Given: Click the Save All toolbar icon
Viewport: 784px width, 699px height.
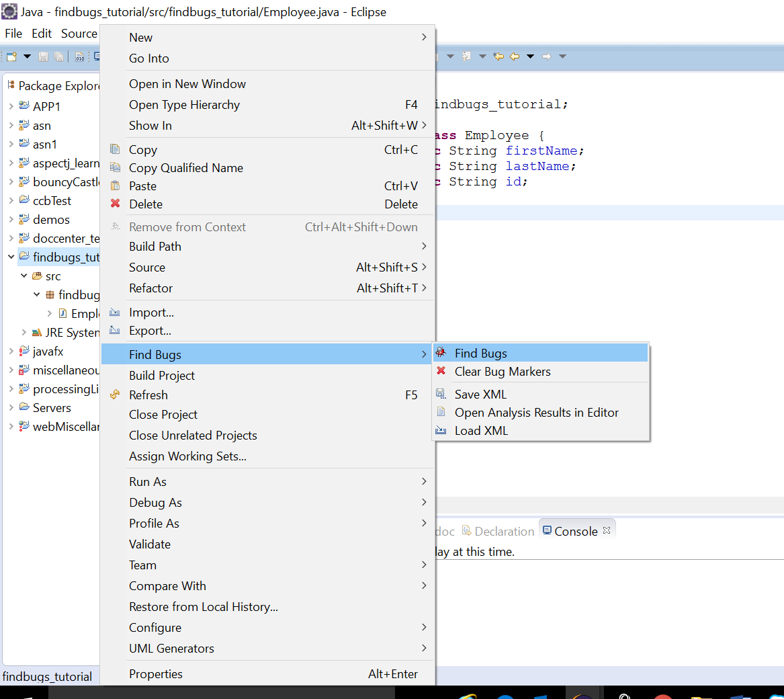Looking at the screenshot, I should point(58,56).
